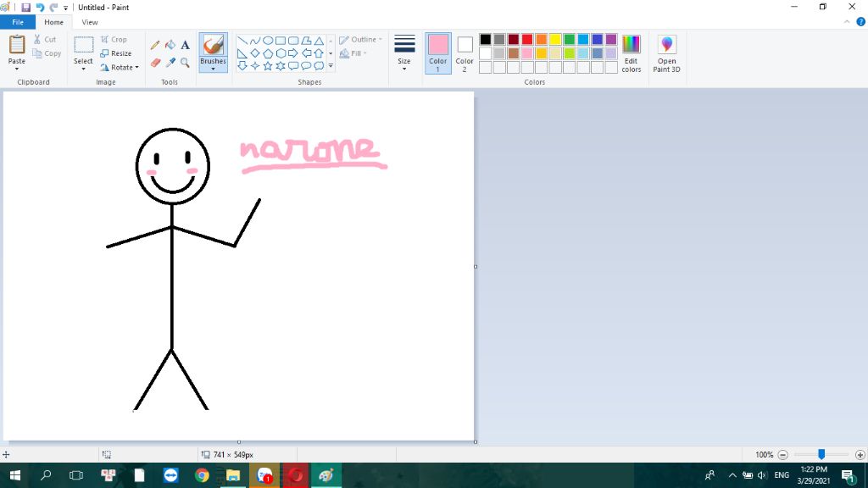Choose the Text tool
This screenshot has height=488, width=868.
pos(185,45)
